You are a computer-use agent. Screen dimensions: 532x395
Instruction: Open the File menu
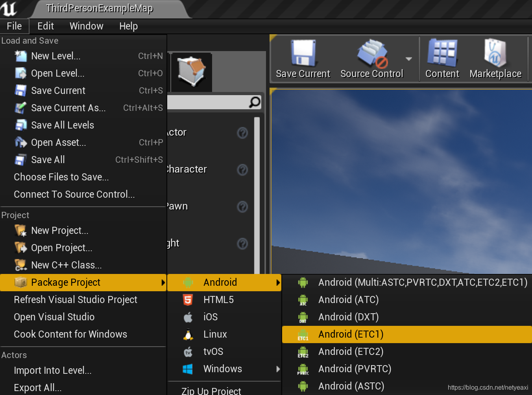[x=14, y=26]
